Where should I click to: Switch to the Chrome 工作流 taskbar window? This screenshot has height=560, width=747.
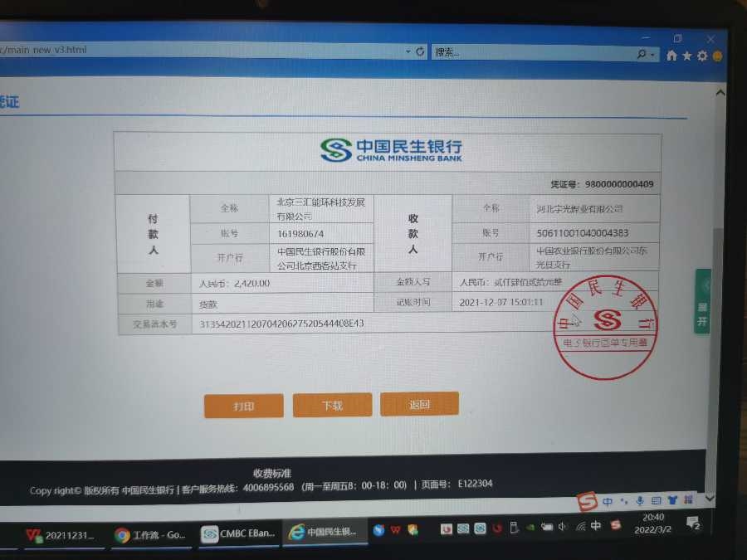[x=150, y=535]
